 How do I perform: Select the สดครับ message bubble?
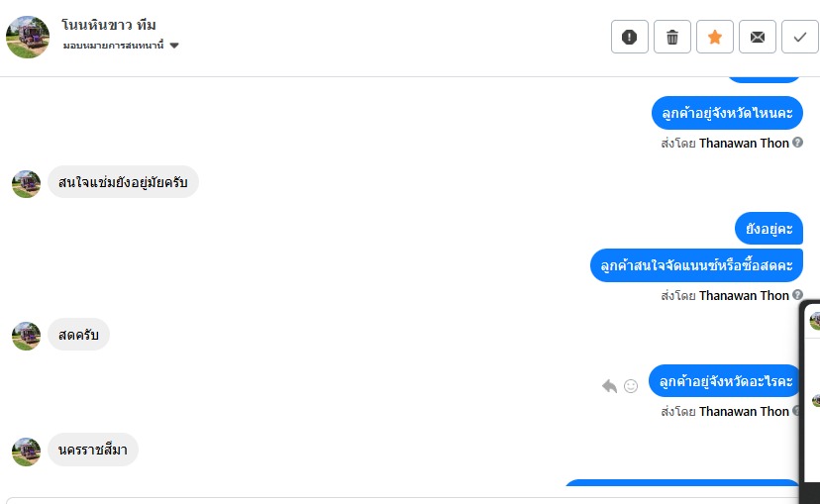coord(78,335)
